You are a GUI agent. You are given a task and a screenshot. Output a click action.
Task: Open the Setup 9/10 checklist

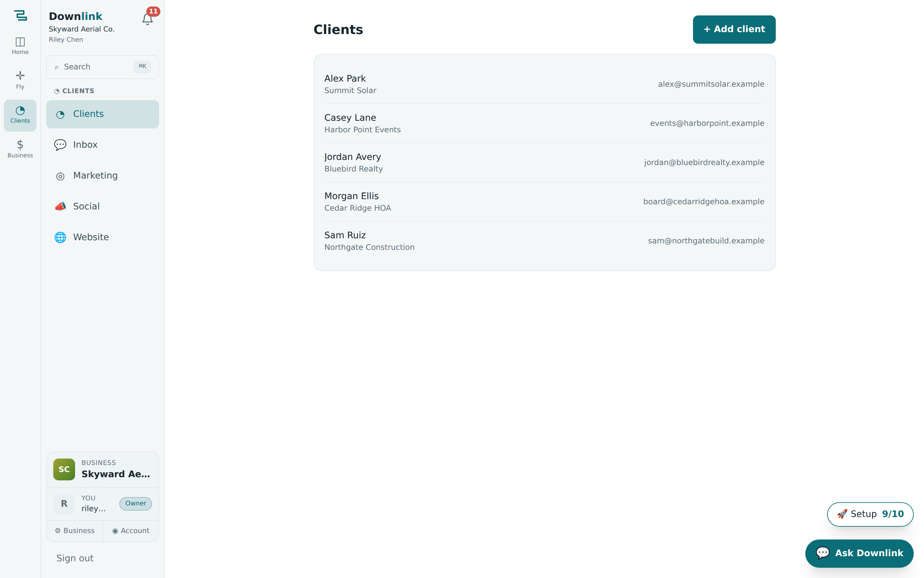coord(870,514)
